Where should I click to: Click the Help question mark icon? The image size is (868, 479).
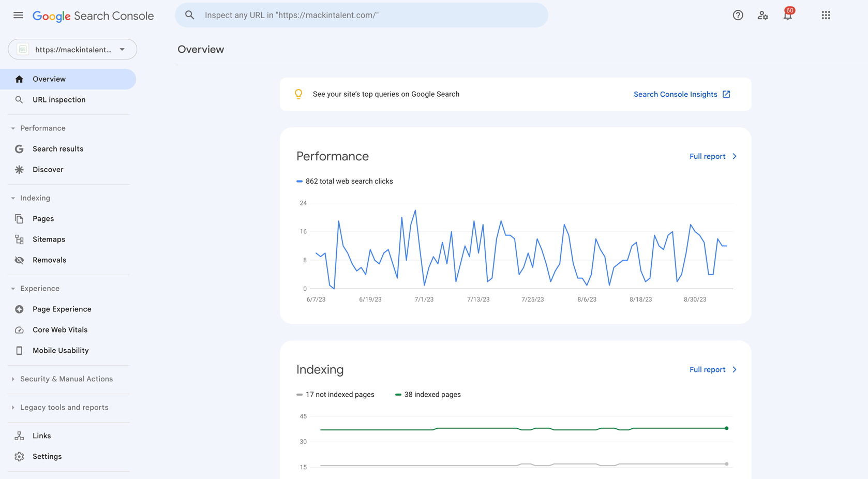pos(738,16)
